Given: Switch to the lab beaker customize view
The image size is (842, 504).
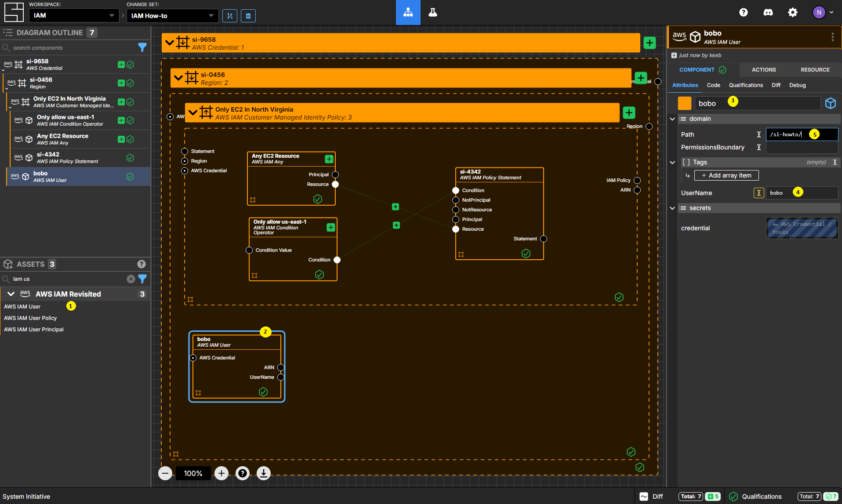Looking at the screenshot, I should point(433,12).
